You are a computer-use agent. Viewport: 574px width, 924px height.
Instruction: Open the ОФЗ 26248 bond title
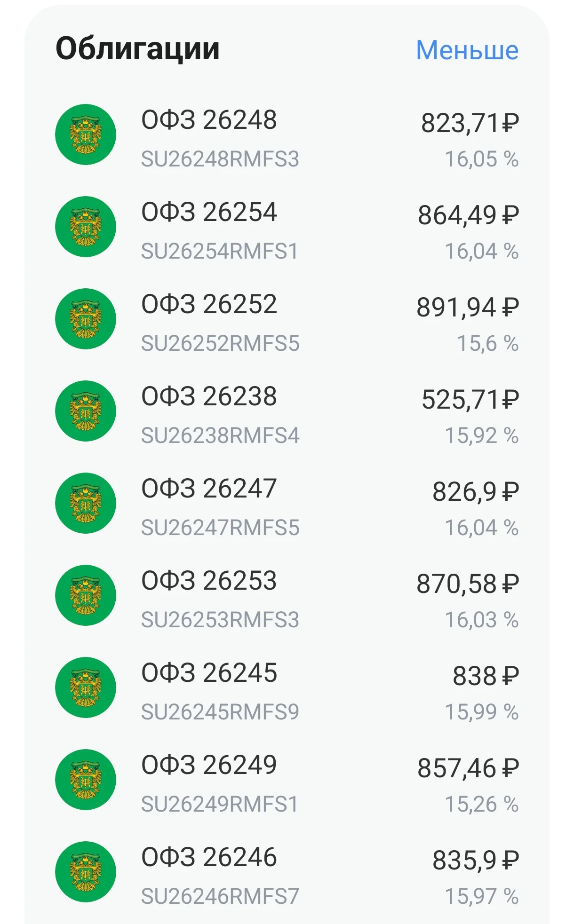click(x=209, y=120)
